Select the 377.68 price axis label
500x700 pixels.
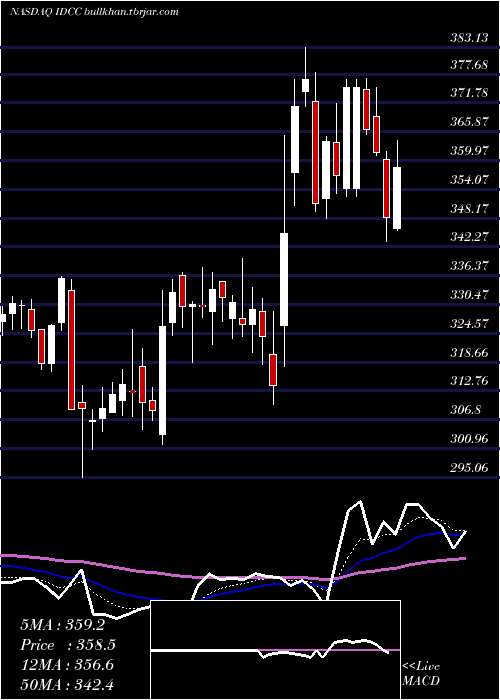point(469,65)
